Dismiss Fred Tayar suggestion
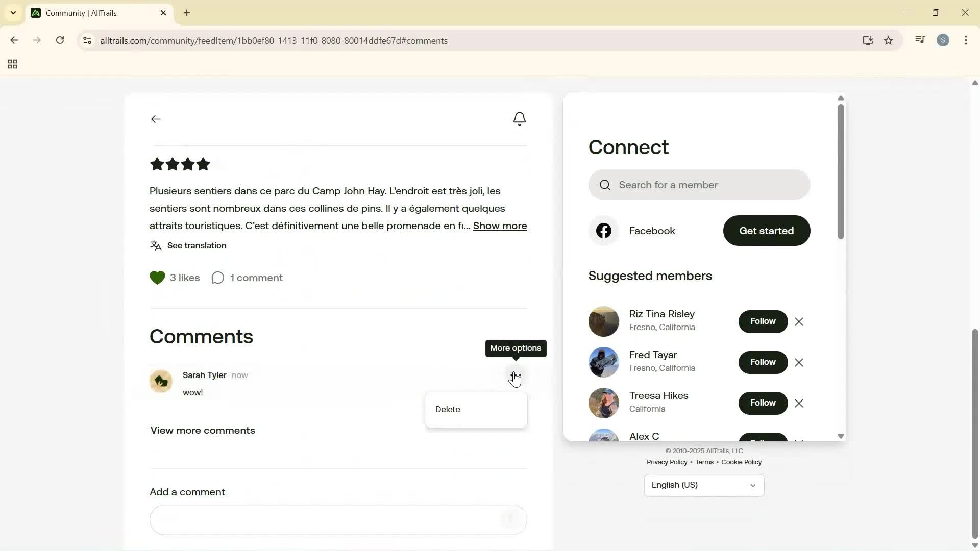This screenshot has width=980, height=551. pyautogui.click(x=799, y=363)
